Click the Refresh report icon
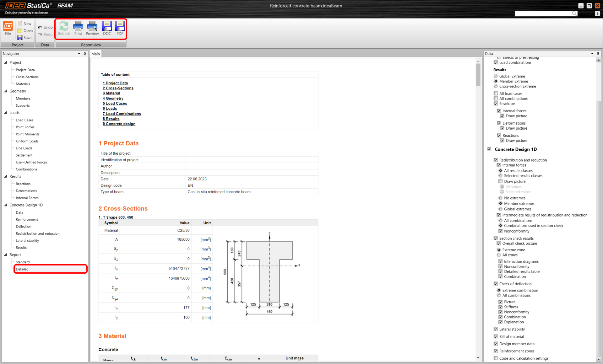Screen dimensions: 603x364 click(x=64, y=26)
